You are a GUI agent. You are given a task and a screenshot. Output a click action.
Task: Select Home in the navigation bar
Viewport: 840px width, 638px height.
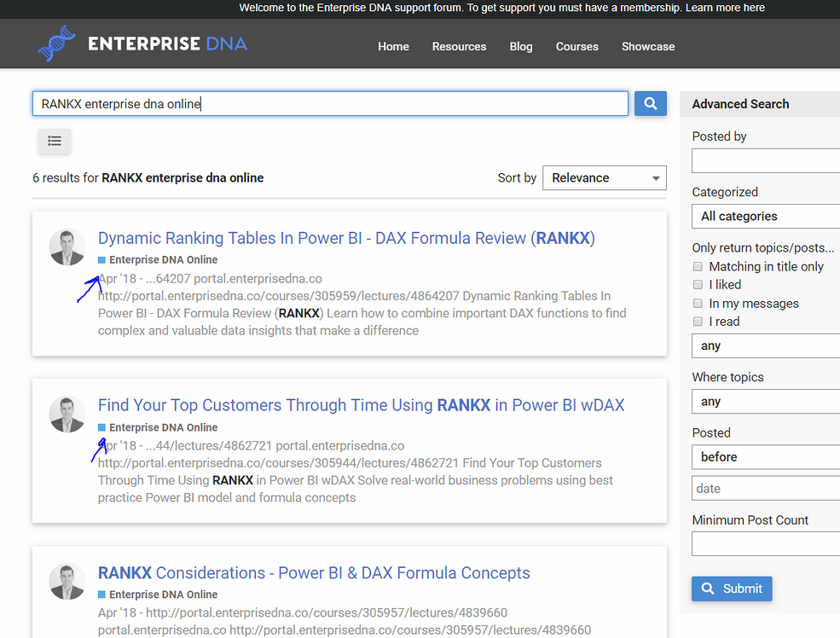coord(393,47)
